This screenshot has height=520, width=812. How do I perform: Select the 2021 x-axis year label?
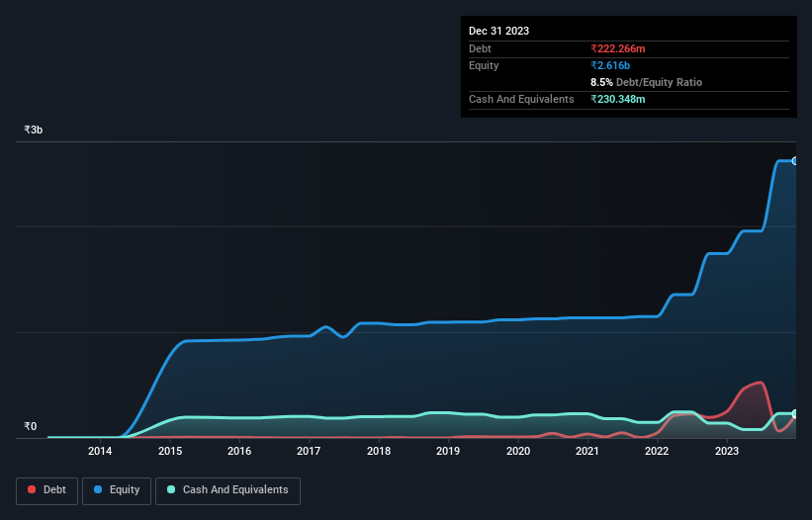587,451
